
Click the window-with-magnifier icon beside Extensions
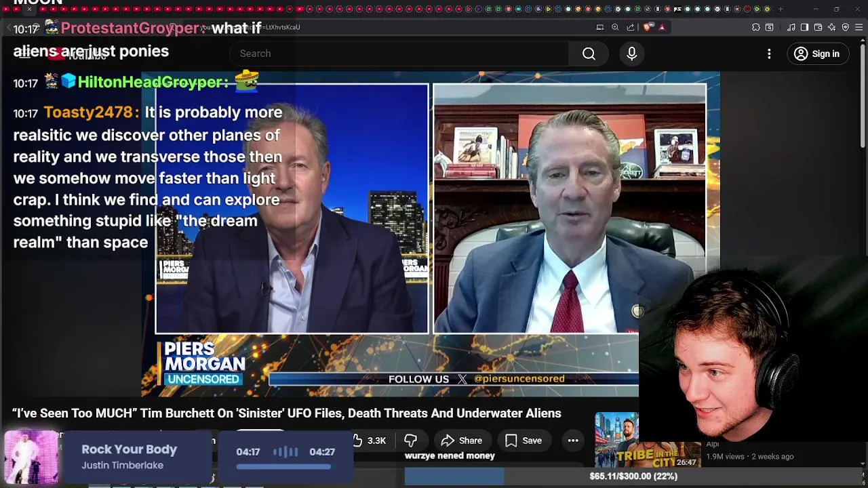[x=770, y=27]
